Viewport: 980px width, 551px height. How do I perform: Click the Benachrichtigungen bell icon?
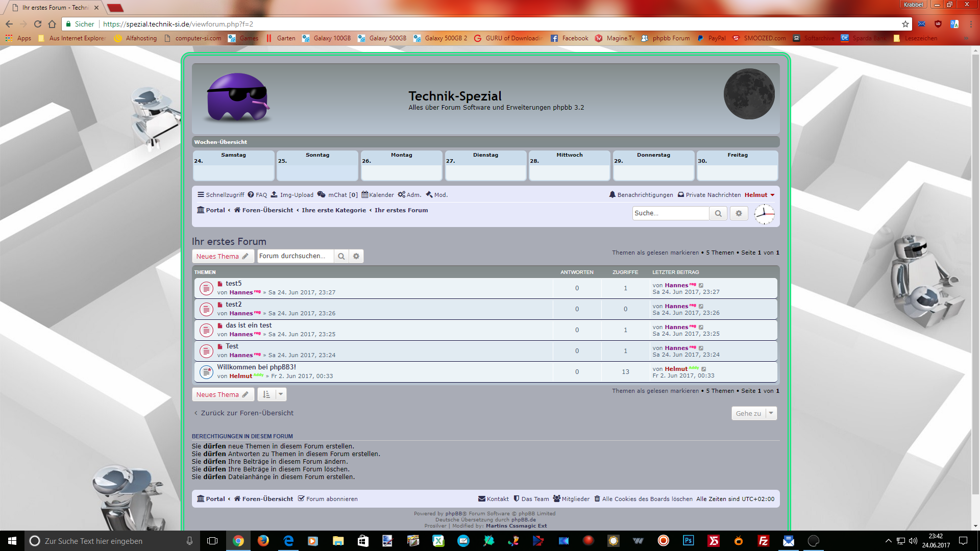pyautogui.click(x=612, y=195)
